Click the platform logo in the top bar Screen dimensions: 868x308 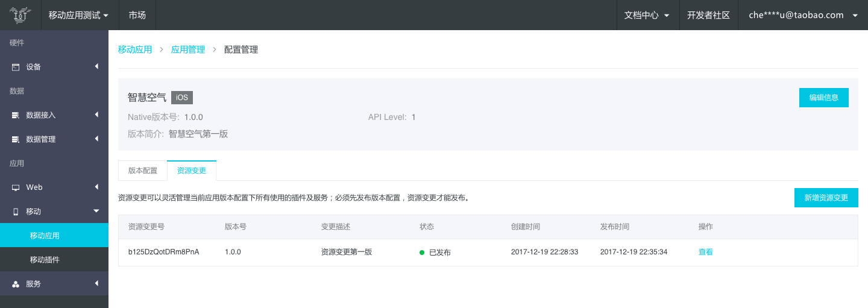tap(20, 15)
